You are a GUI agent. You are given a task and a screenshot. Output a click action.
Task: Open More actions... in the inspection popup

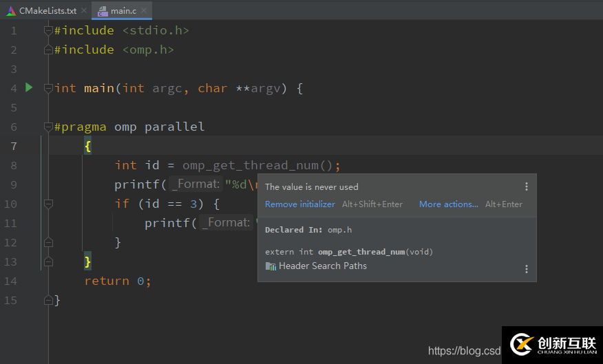(x=449, y=204)
